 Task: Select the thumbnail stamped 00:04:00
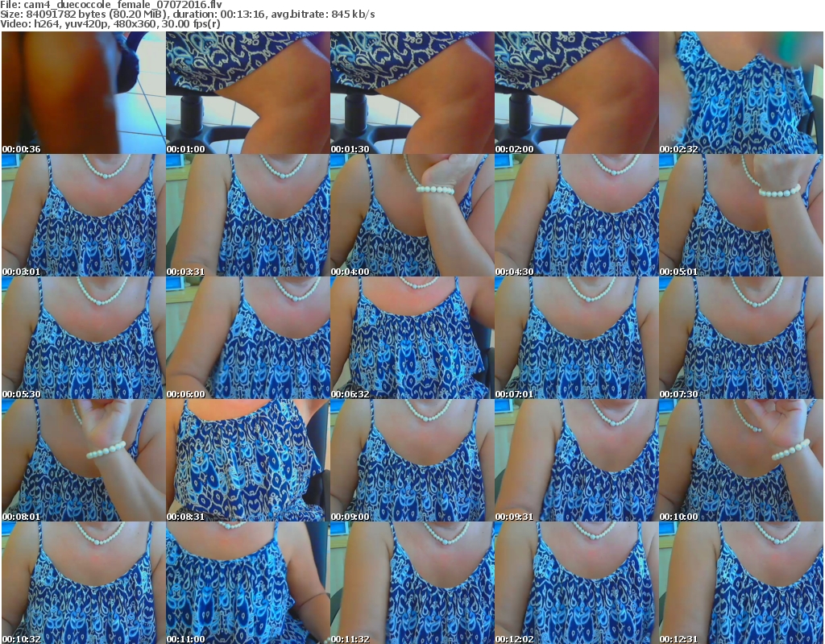pos(412,215)
